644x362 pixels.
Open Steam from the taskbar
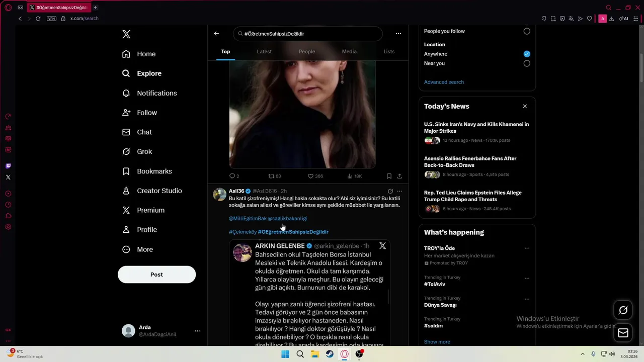(x=330, y=354)
